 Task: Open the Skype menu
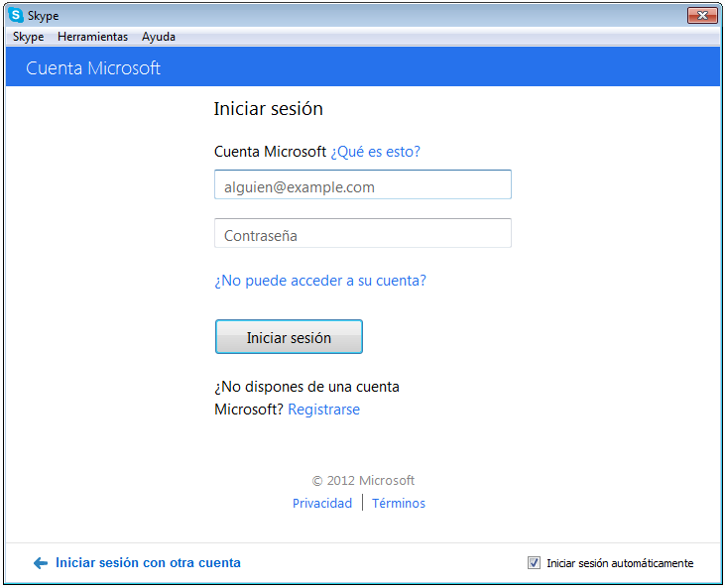(28, 37)
